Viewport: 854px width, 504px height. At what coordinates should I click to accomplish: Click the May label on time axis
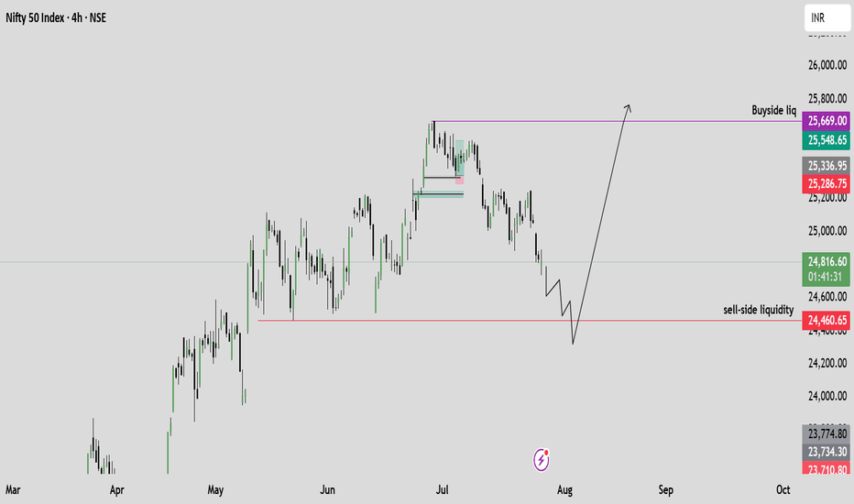click(215, 490)
